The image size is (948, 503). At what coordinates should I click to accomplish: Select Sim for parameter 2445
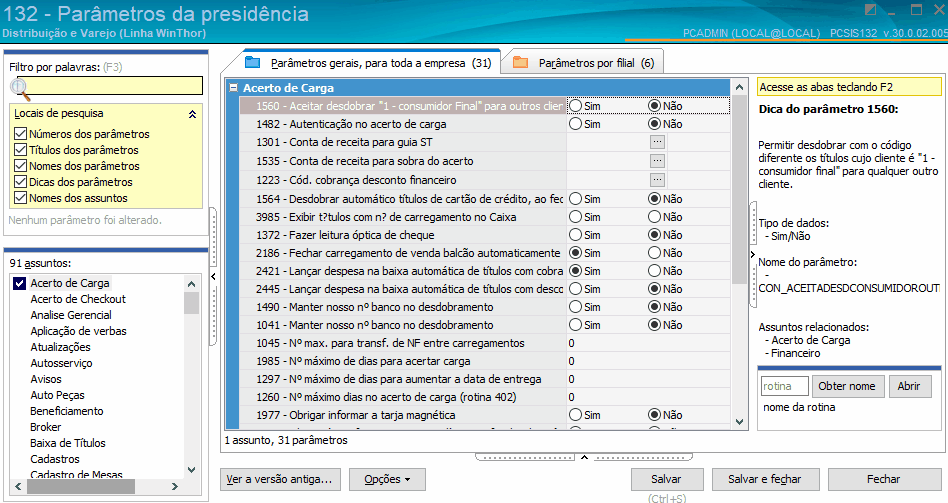click(x=576, y=289)
